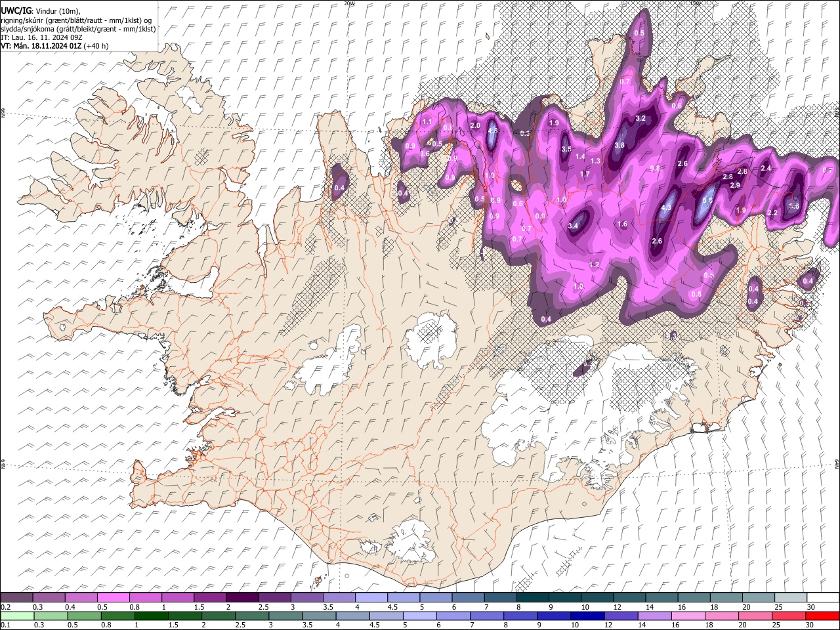
Task: Click the "rigning/skúrir" legend description
Action: pyautogui.click(x=22, y=20)
